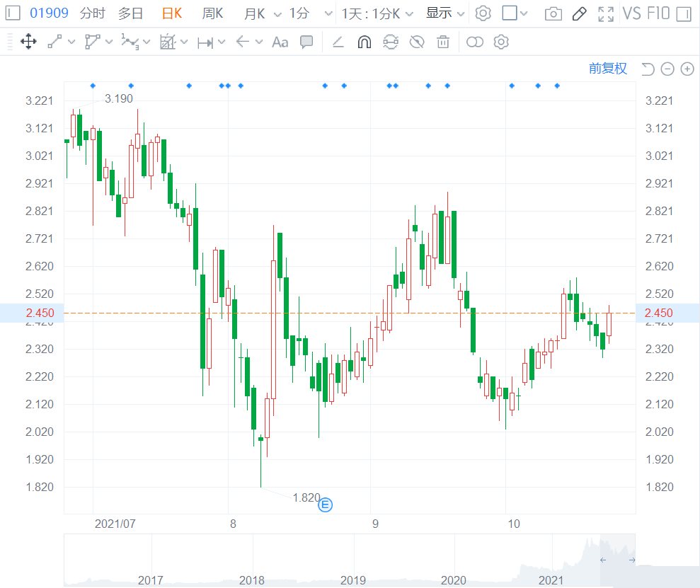700x588 pixels.
Task: Click the VS compare button
Action: click(x=631, y=13)
